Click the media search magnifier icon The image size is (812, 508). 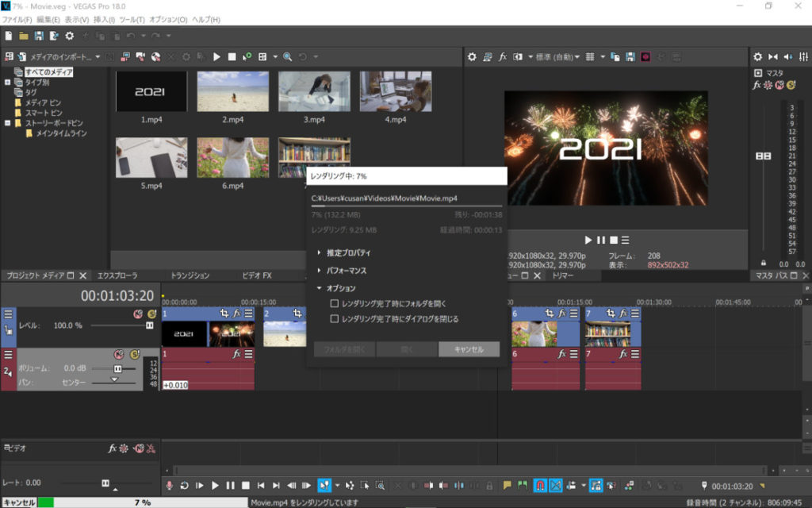(x=288, y=57)
